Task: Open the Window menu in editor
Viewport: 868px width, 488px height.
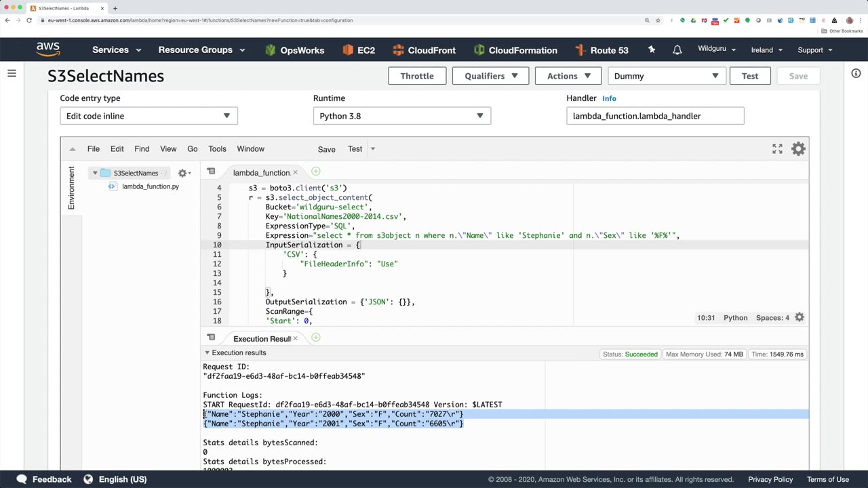Action: (250, 149)
